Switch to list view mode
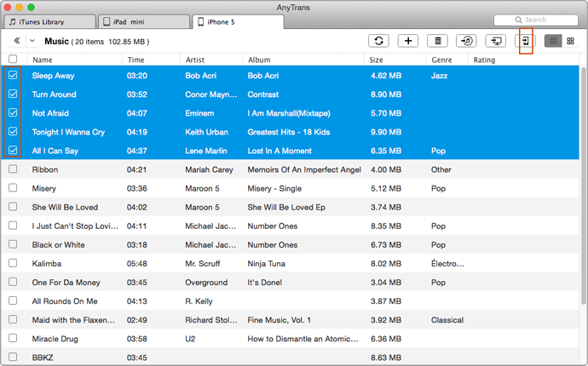The height and width of the screenshot is (366, 588). coord(553,41)
